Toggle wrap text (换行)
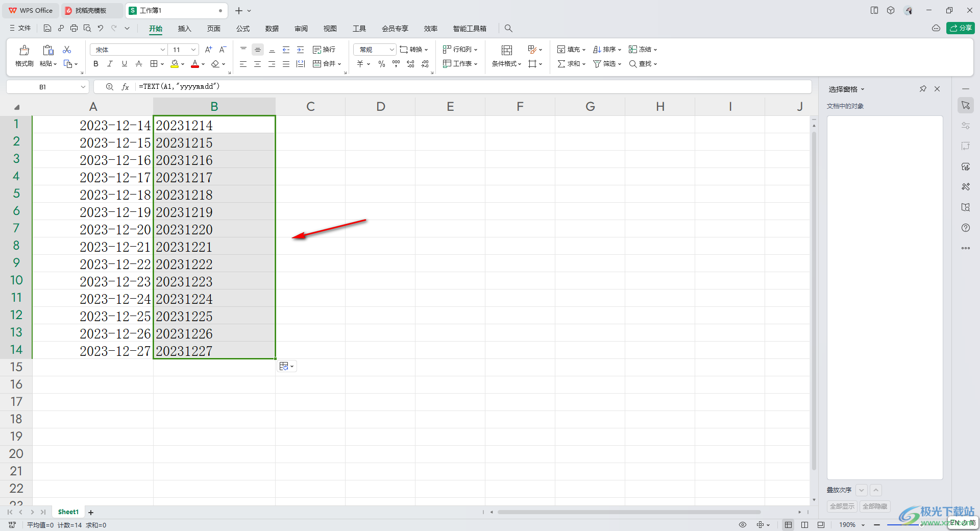The width and height of the screenshot is (980, 531). [324, 50]
